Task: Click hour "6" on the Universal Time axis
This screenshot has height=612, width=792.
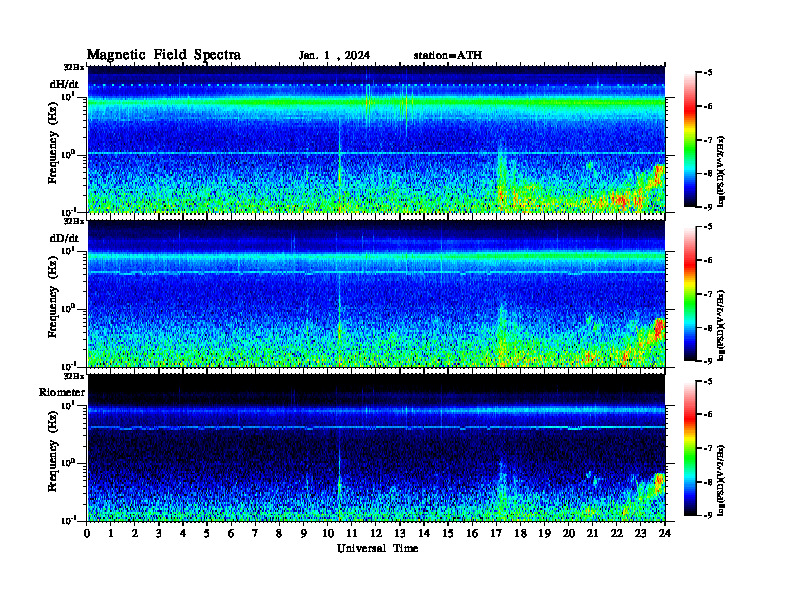Action: click(x=231, y=533)
